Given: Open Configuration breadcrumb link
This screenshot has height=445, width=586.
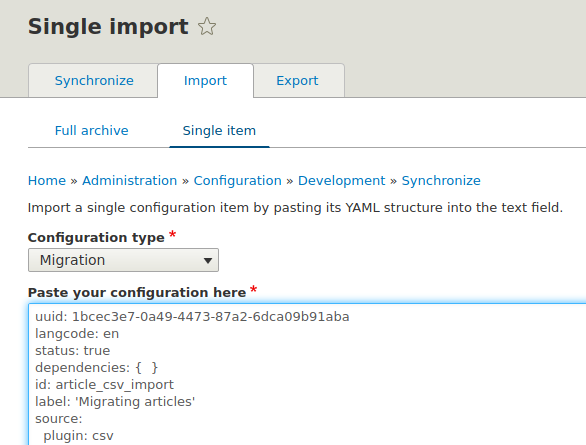Looking at the screenshot, I should click(237, 180).
